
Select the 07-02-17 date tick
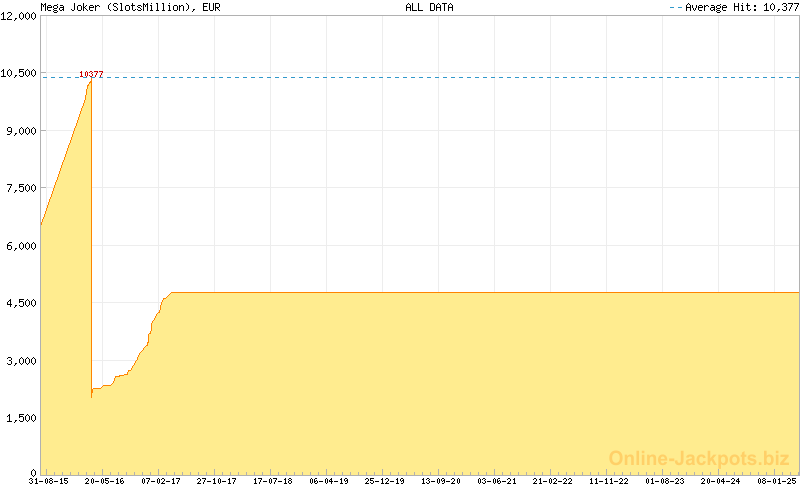161,481
